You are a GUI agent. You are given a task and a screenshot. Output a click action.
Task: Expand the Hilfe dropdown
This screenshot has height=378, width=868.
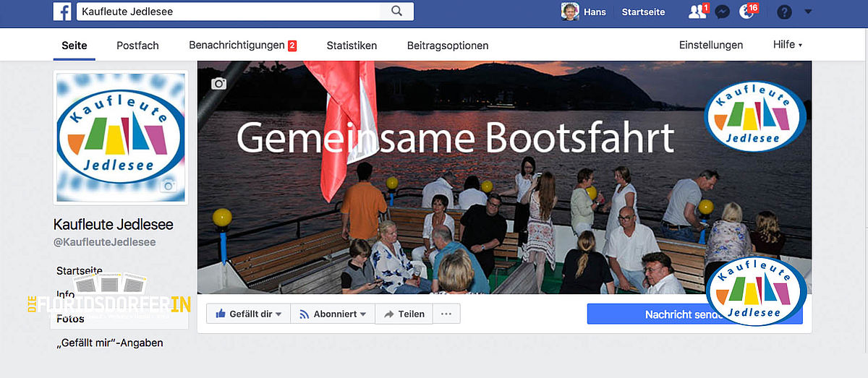coord(788,45)
